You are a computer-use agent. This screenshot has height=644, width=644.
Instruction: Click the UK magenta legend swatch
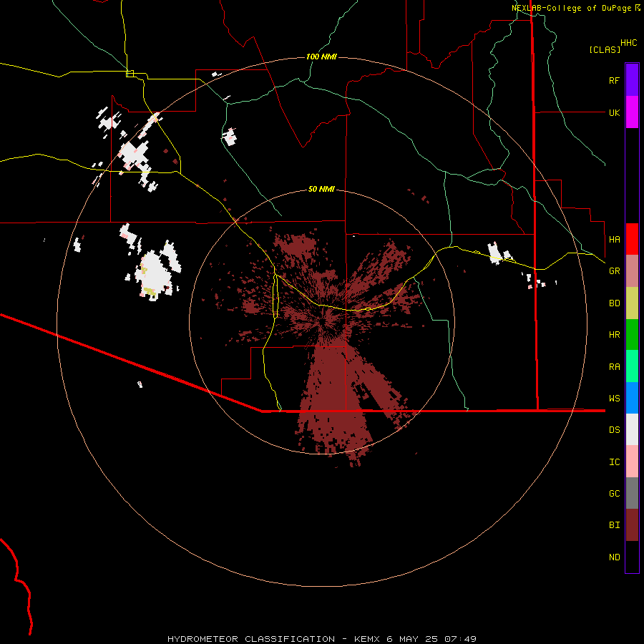point(632,112)
